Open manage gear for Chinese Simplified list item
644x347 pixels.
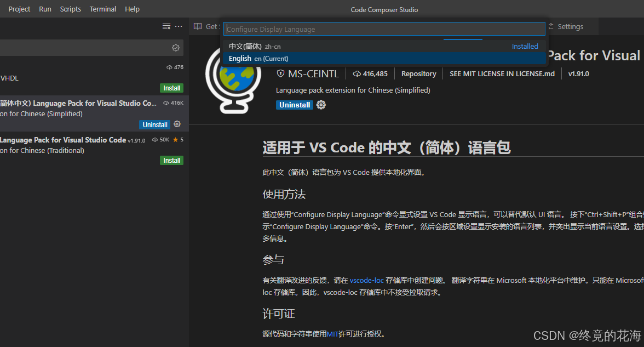(x=177, y=124)
